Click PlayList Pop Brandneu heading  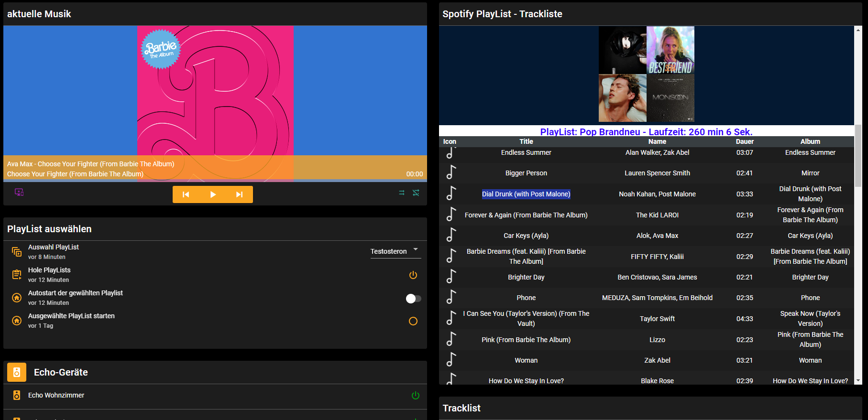(x=647, y=131)
